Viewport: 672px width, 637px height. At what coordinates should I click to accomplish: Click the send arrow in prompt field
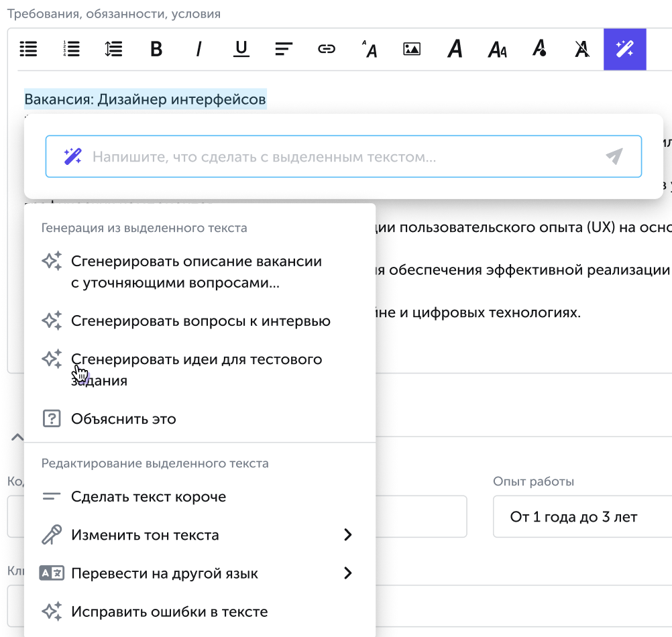[x=614, y=157]
